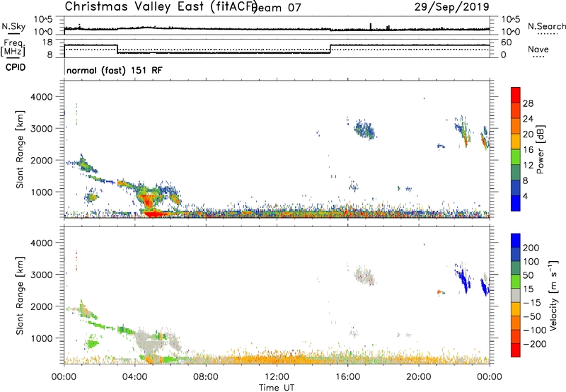The width and height of the screenshot is (566, 392).
Task: Click the echo cluster near 17:00 at 3000 km in power panel
Action: point(364,129)
